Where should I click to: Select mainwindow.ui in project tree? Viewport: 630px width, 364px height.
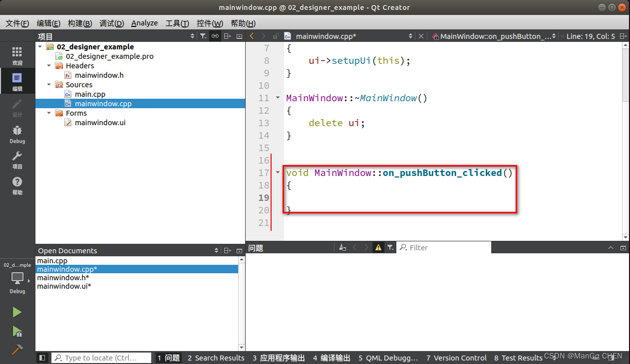click(x=100, y=123)
